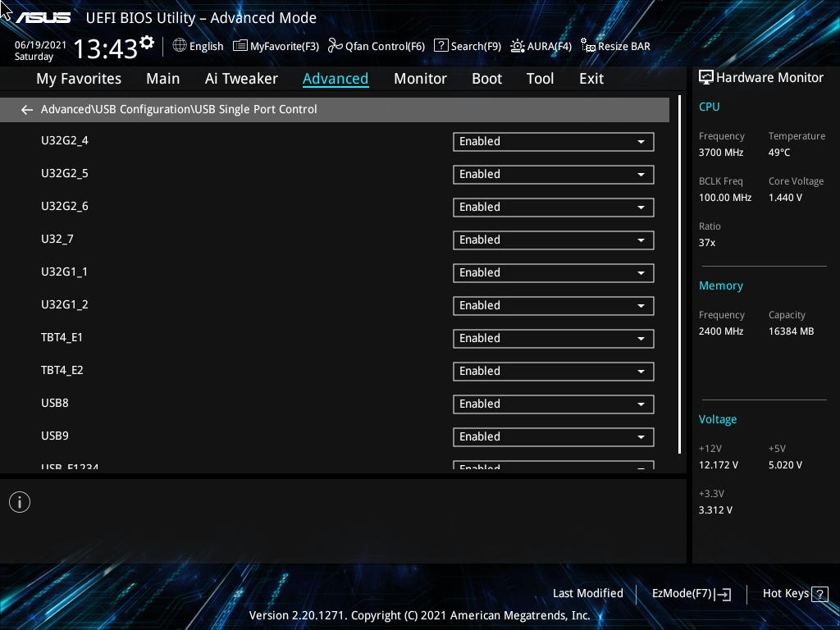Click the information icon above the description panel
840x630 pixels.
pyautogui.click(x=19, y=501)
